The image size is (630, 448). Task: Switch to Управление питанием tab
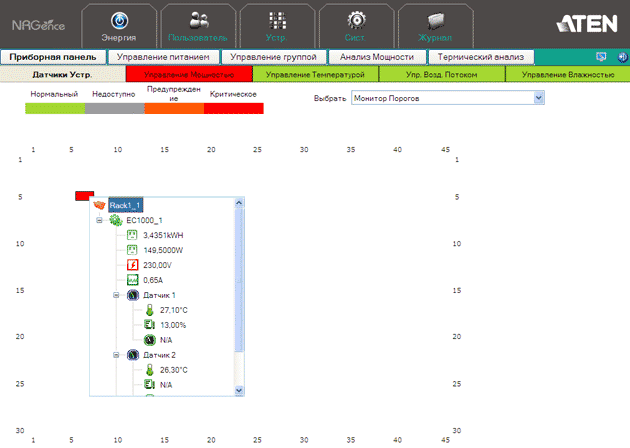tap(163, 57)
